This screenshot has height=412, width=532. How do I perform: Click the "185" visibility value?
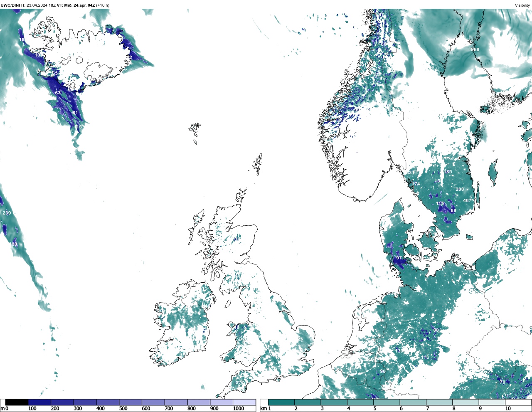[x=448, y=172]
